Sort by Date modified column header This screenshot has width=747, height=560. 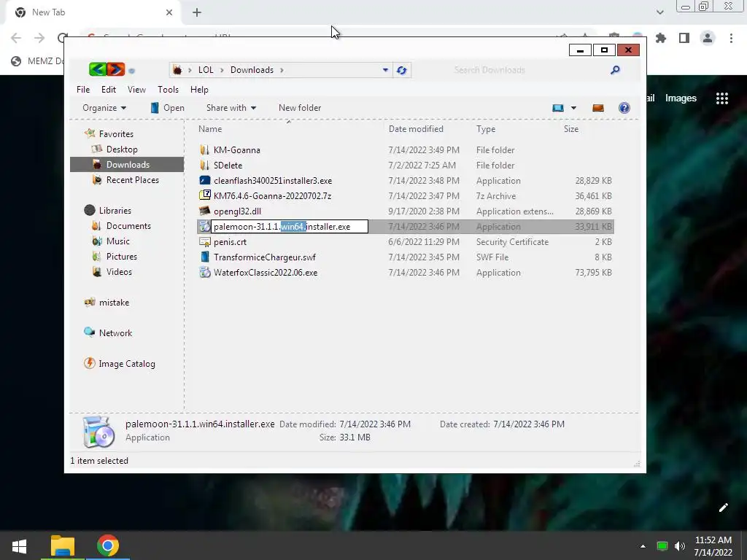point(416,129)
